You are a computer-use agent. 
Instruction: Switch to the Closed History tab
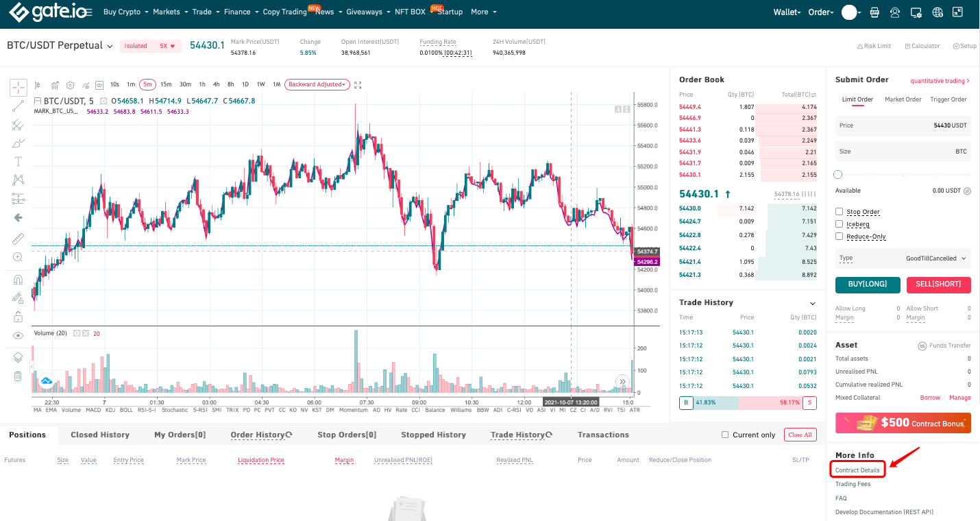point(100,435)
